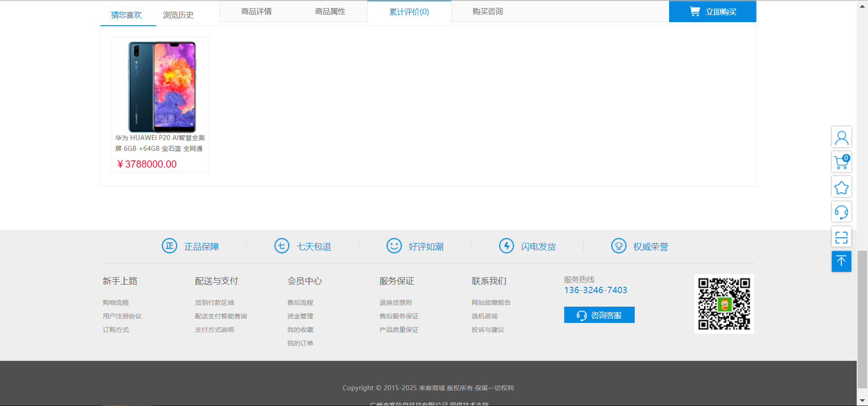This screenshot has height=406, width=868.
Task: Open the shopping cart sidebar icon
Action: [841, 162]
